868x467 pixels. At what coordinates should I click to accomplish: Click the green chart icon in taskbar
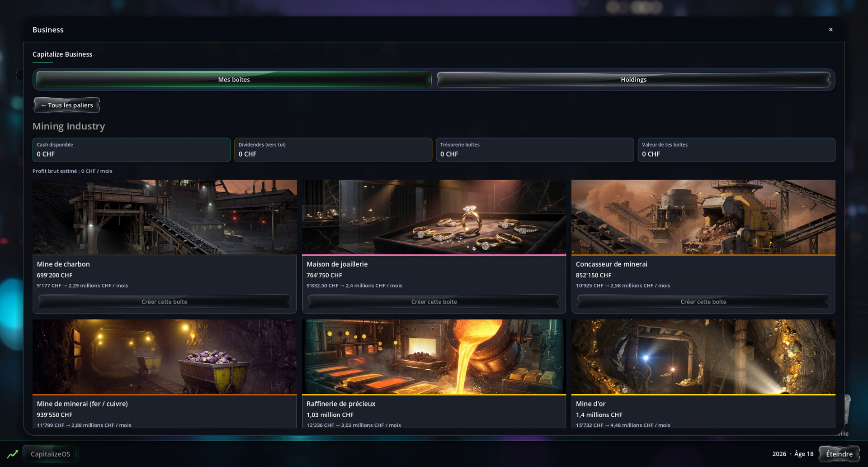pyautogui.click(x=13, y=453)
